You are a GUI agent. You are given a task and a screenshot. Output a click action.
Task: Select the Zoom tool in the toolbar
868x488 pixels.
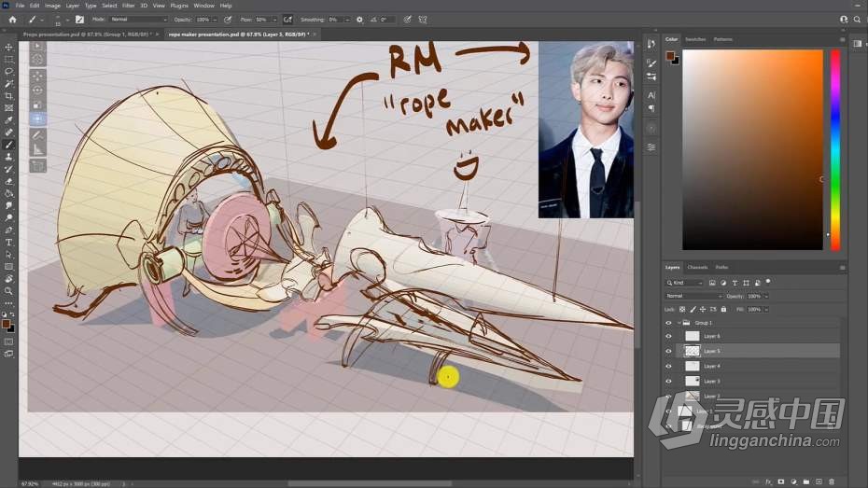9,290
